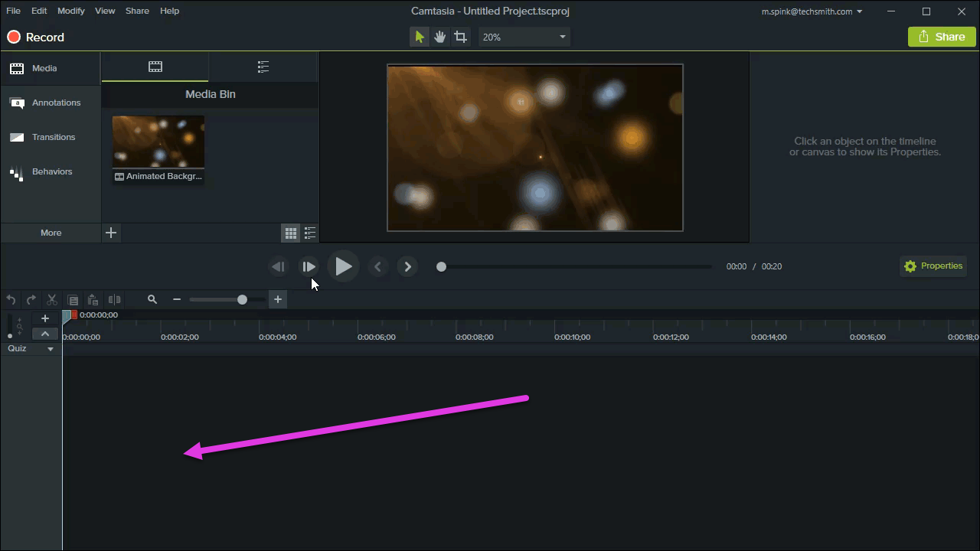Expand the Quiz dropdown
The width and height of the screenshot is (980, 551).
[50, 348]
